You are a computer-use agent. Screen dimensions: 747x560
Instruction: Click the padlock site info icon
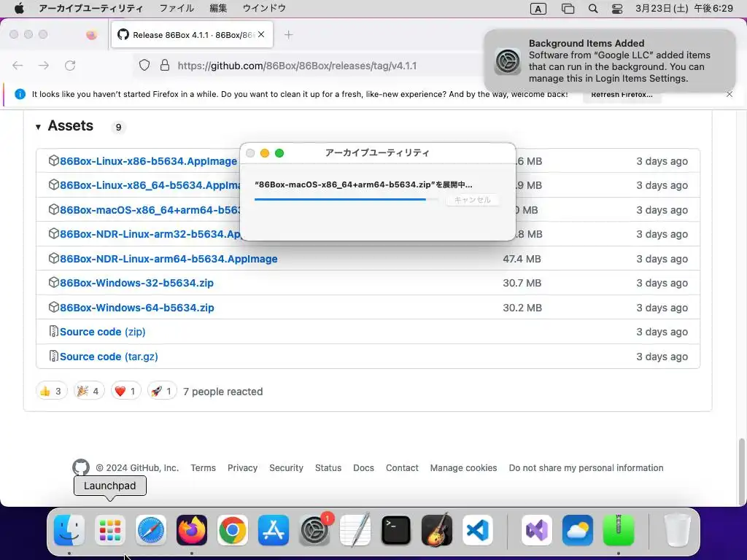[165, 65]
